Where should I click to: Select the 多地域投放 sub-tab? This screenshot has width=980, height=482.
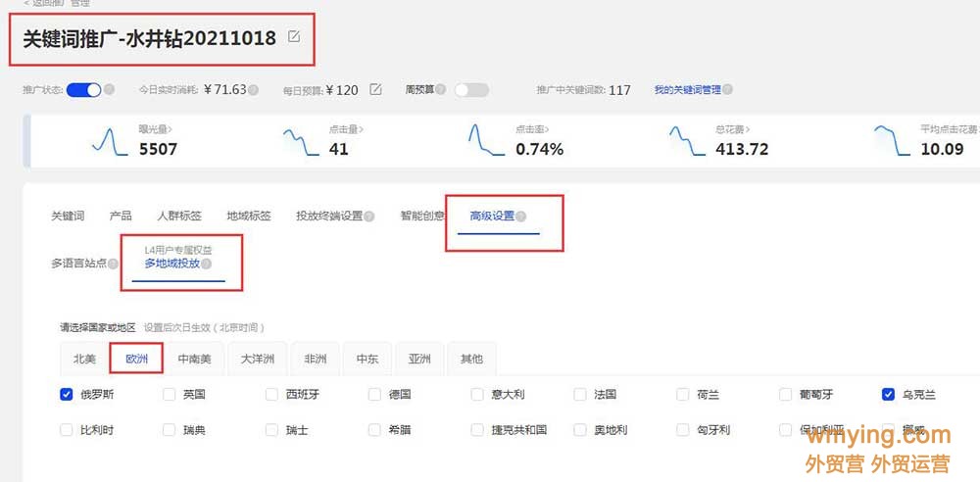(x=172, y=264)
